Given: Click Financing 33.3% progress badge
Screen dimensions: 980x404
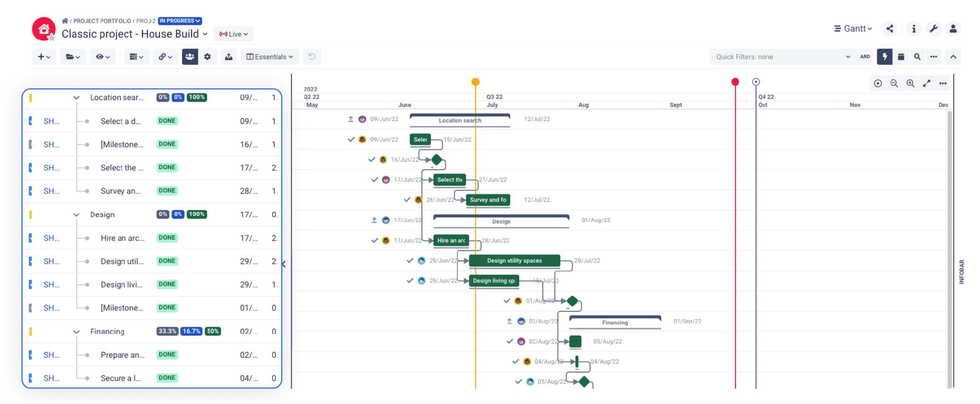Looking at the screenshot, I should coord(167,331).
